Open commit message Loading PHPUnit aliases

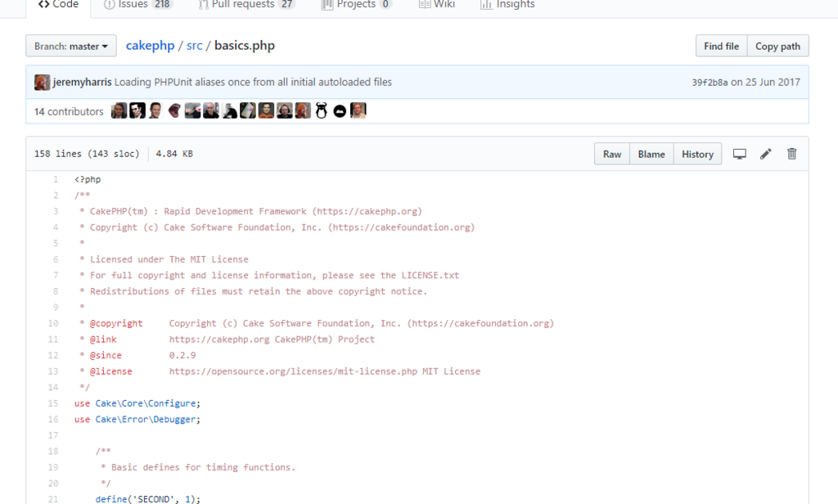(x=253, y=83)
